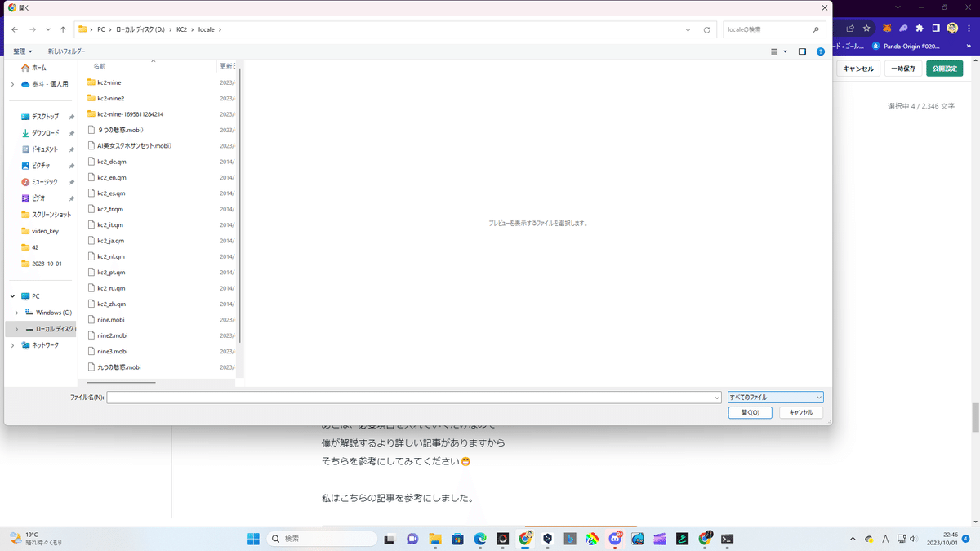Image resolution: width=980 pixels, height=551 pixels.
Task: Expand the Windows (C:) tree node
Action: (16, 313)
